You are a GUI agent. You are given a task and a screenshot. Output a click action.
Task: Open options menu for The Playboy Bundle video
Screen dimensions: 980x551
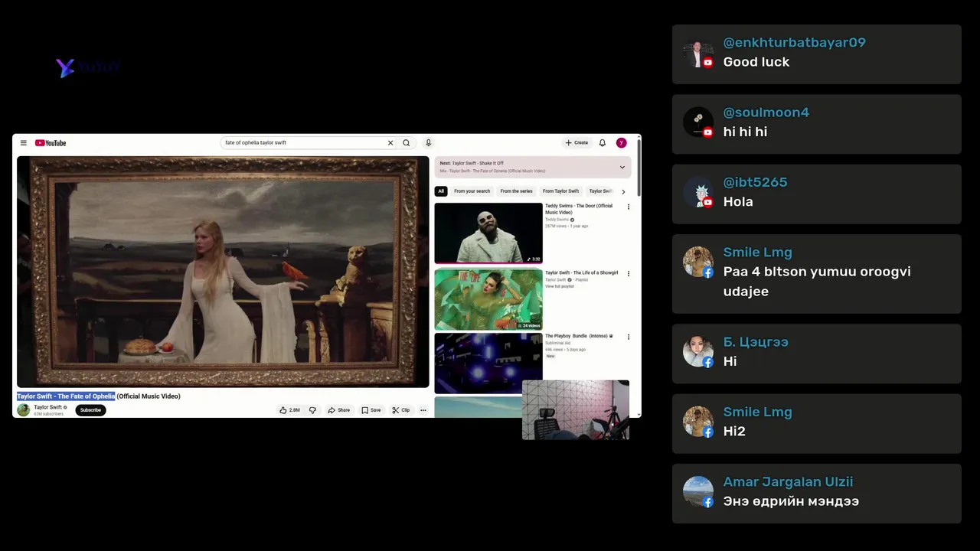coord(629,337)
